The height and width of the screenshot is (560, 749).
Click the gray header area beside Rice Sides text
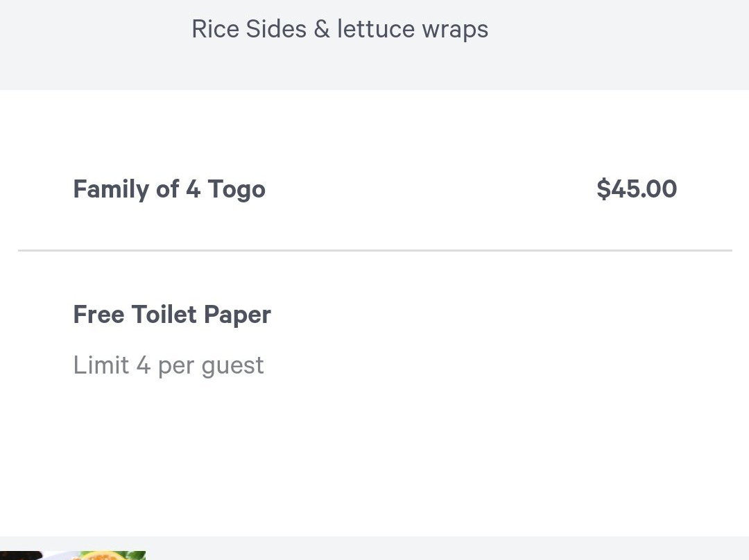click(610, 42)
